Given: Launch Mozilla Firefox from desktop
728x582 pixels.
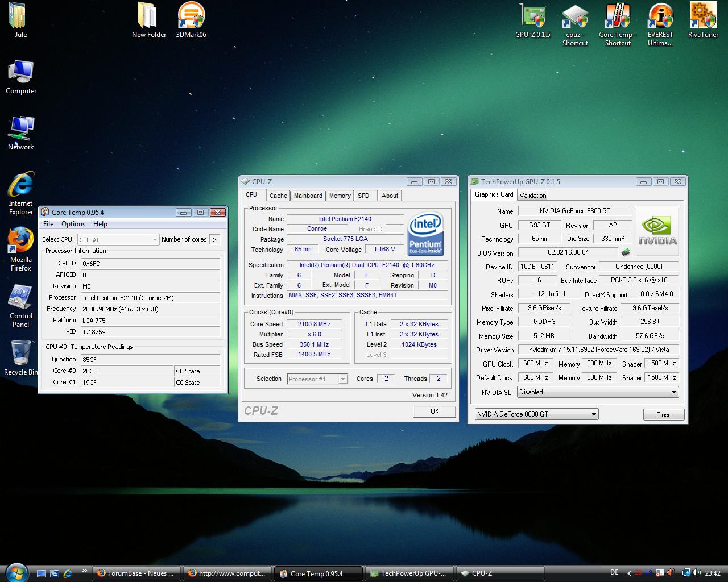Looking at the screenshot, I should coord(21,250).
